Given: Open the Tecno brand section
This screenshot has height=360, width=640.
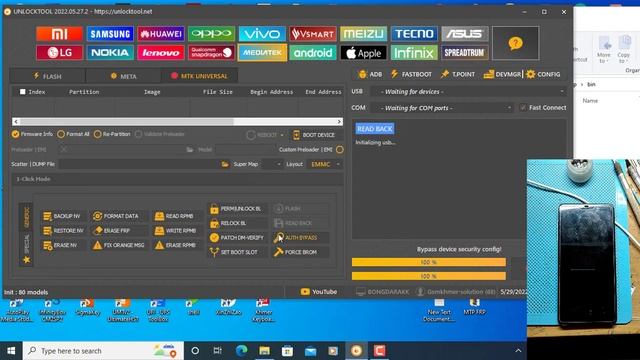Looking at the screenshot, I should tap(414, 34).
